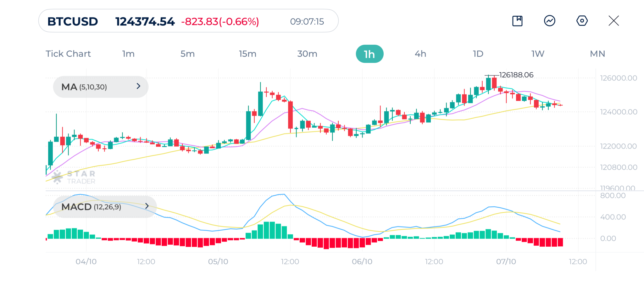Select the 1m timeframe

(x=128, y=54)
